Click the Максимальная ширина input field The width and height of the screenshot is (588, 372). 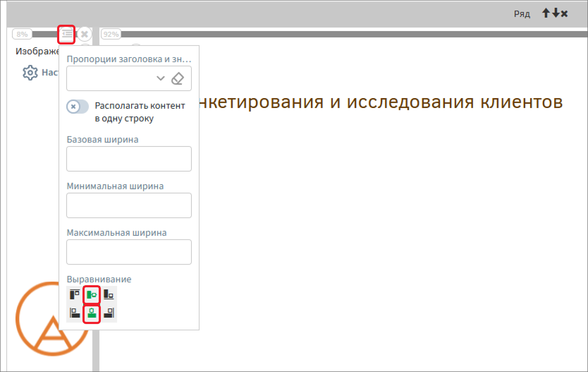coord(129,252)
